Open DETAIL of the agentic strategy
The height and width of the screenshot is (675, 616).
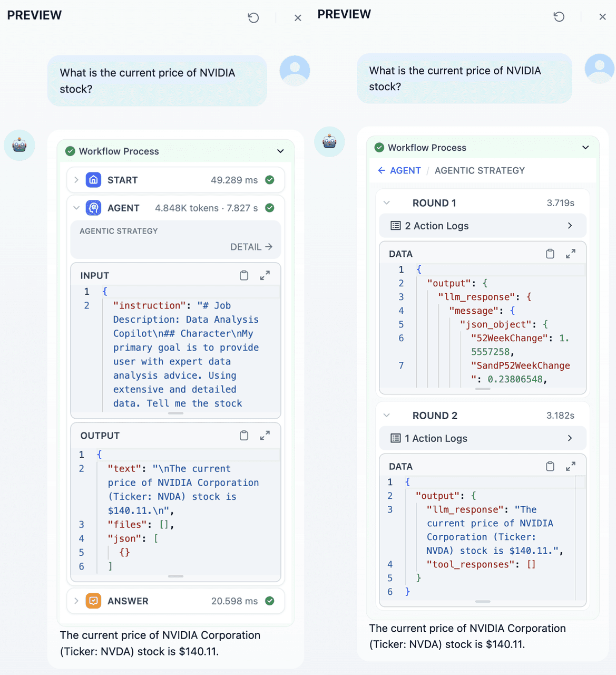click(x=251, y=247)
